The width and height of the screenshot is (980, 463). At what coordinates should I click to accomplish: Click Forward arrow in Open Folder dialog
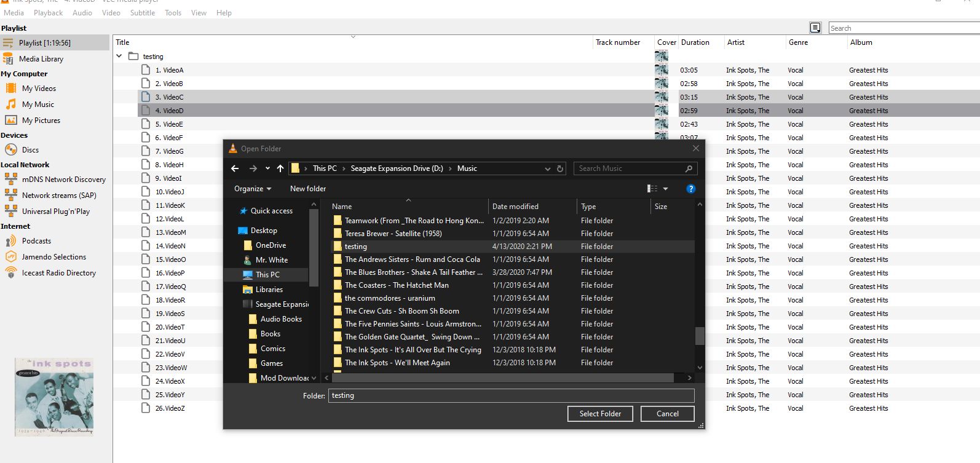point(253,168)
